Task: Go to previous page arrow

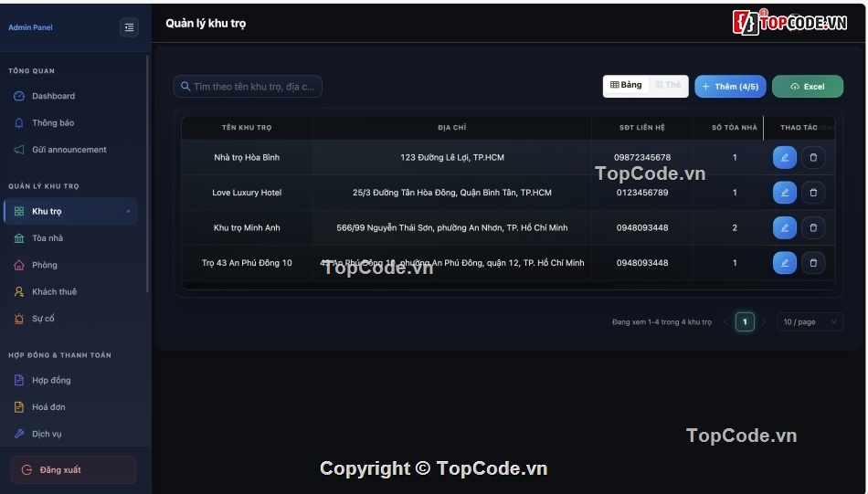Action: point(725,322)
